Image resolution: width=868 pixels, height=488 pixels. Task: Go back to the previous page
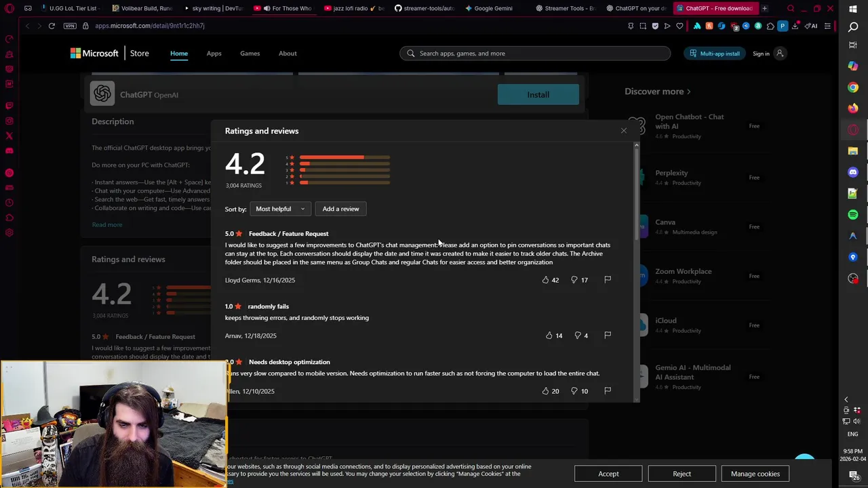[x=27, y=26]
